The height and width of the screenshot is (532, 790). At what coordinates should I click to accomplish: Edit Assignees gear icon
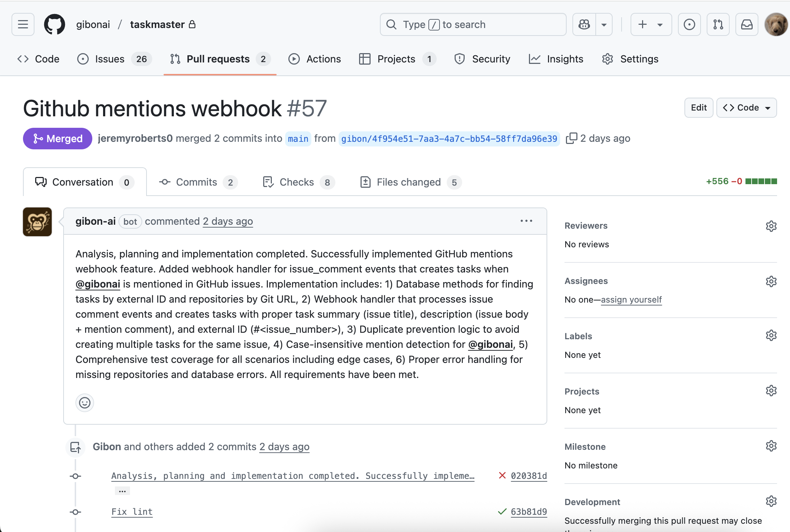(x=771, y=281)
